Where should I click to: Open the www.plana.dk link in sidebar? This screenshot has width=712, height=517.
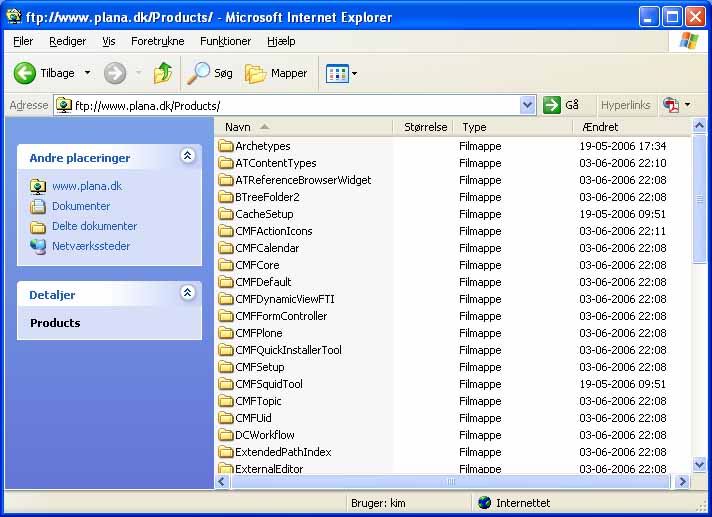[x=87, y=186]
